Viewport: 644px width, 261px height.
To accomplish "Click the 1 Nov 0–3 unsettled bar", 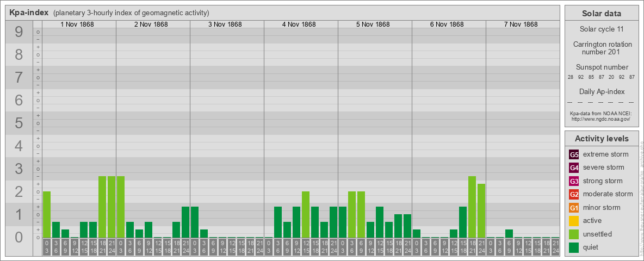I will (x=47, y=214).
